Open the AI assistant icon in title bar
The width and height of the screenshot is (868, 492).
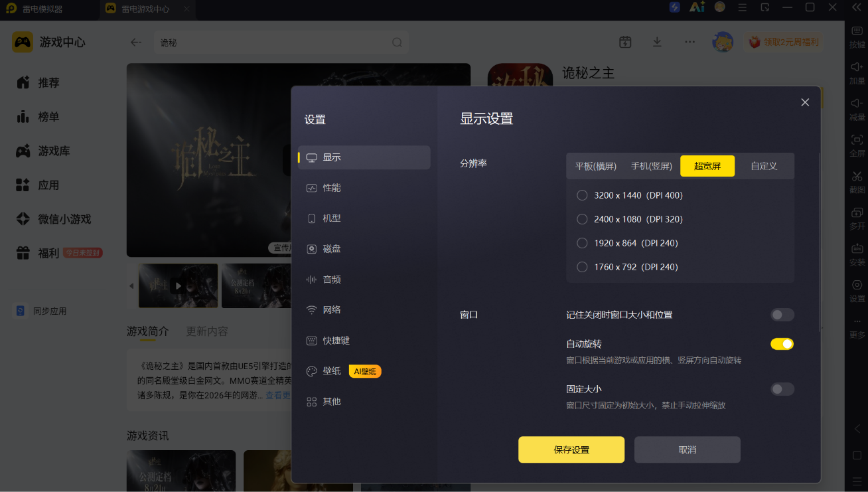[697, 8]
